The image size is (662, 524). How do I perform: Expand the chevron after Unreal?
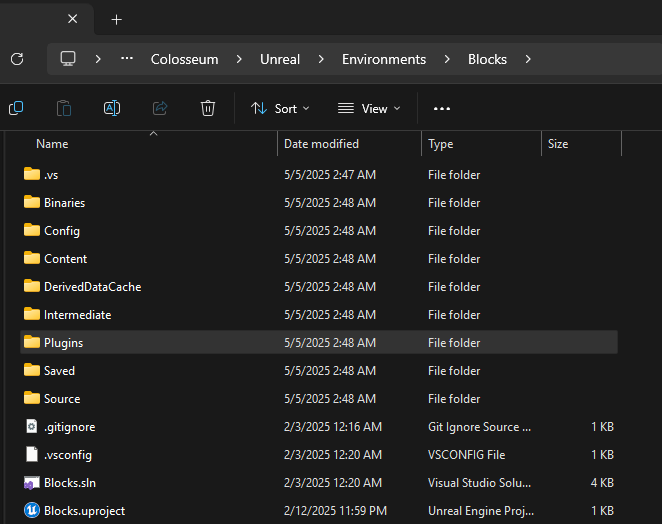(x=321, y=59)
